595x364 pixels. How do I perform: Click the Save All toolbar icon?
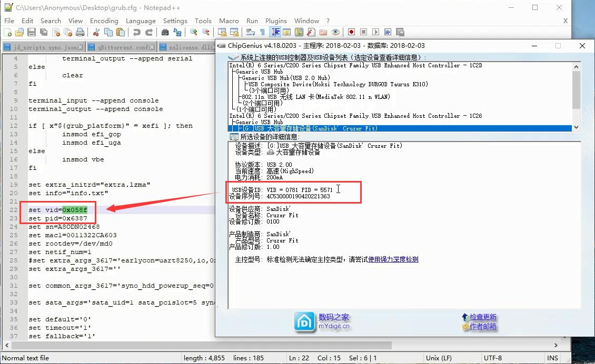(44, 33)
